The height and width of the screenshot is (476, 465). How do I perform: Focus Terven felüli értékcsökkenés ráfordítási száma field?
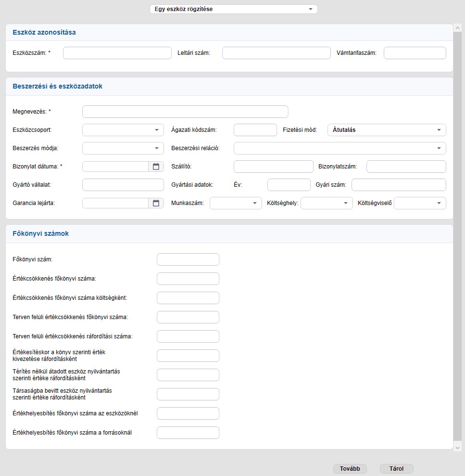coord(188,336)
